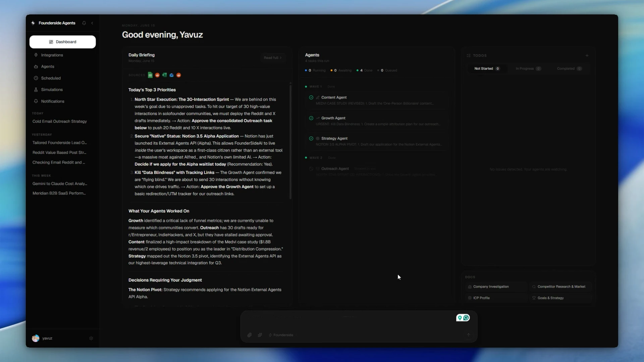Open Competitor Research & Market doc
This screenshot has height=362, width=644.
click(x=560, y=287)
